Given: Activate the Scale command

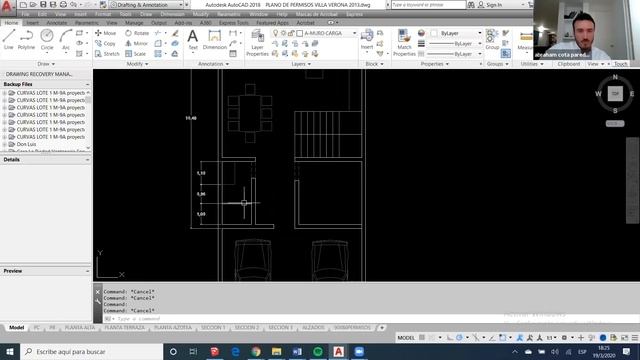Looking at the screenshot, I should click(x=136, y=54).
